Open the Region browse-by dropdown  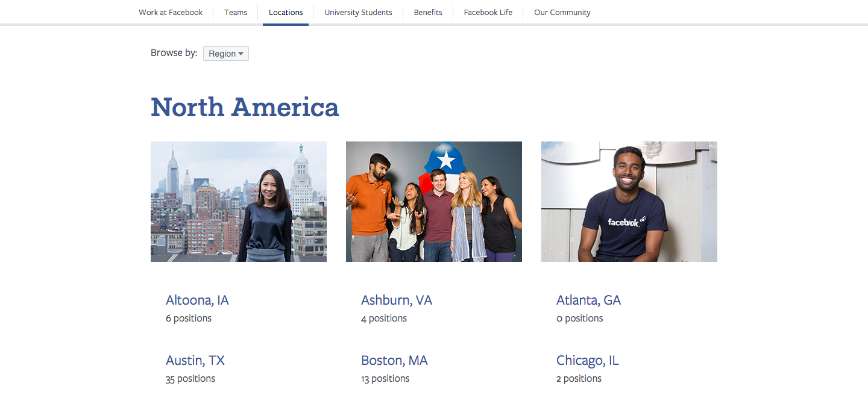tap(226, 54)
